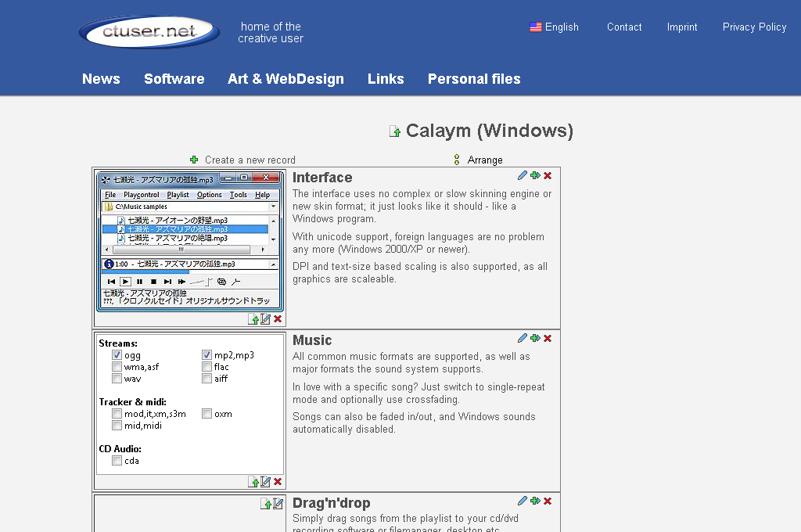Click the green plus icon beside Interface
Image resolution: width=801 pixels, height=532 pixels.
click(535, 176)
